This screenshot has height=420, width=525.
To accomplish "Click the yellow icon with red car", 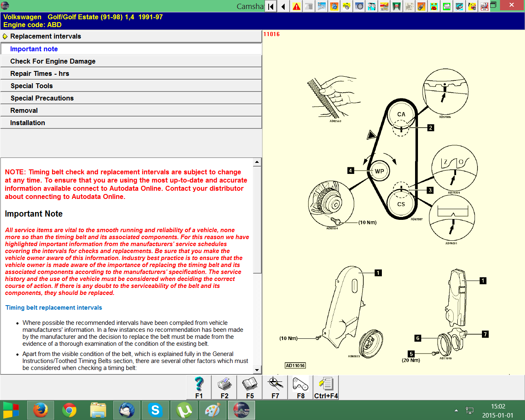I will [434, 6].
